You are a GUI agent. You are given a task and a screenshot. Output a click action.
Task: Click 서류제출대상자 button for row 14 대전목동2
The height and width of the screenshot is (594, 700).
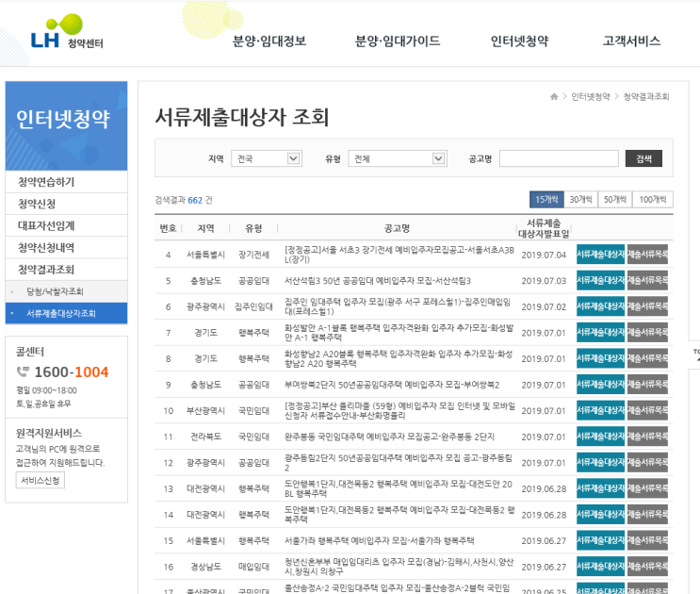(600, 514)
